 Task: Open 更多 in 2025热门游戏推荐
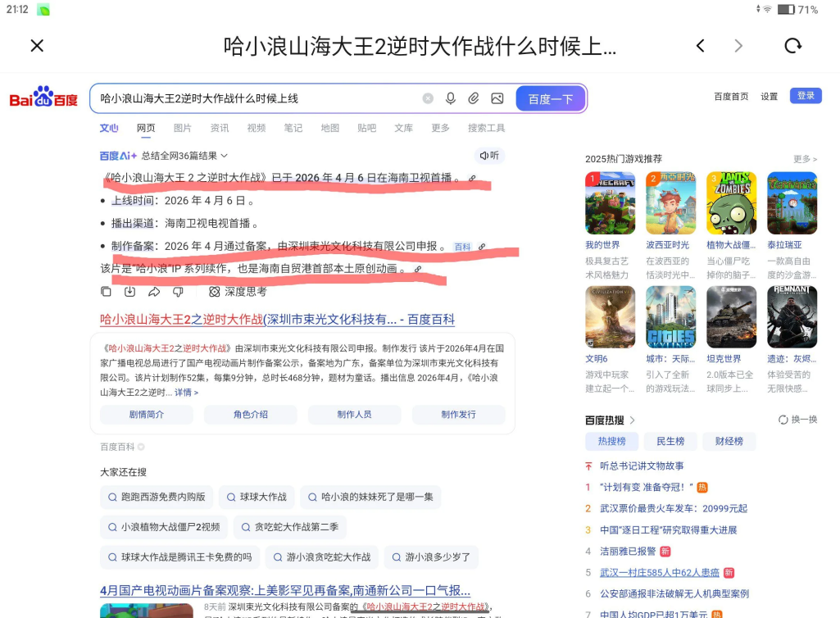(x=805, y=159)
